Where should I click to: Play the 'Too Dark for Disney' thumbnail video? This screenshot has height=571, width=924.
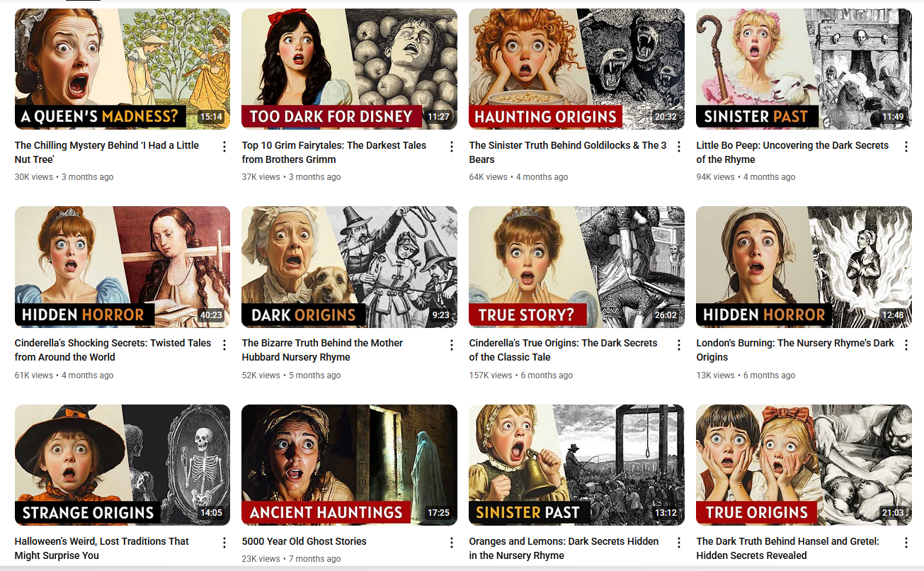(x=349, y=69)
